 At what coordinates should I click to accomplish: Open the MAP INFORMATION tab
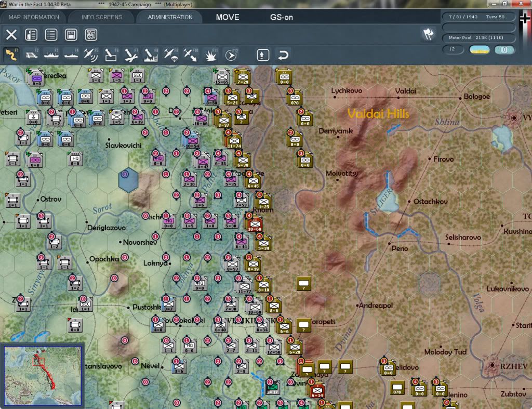[x=34, y=17]
